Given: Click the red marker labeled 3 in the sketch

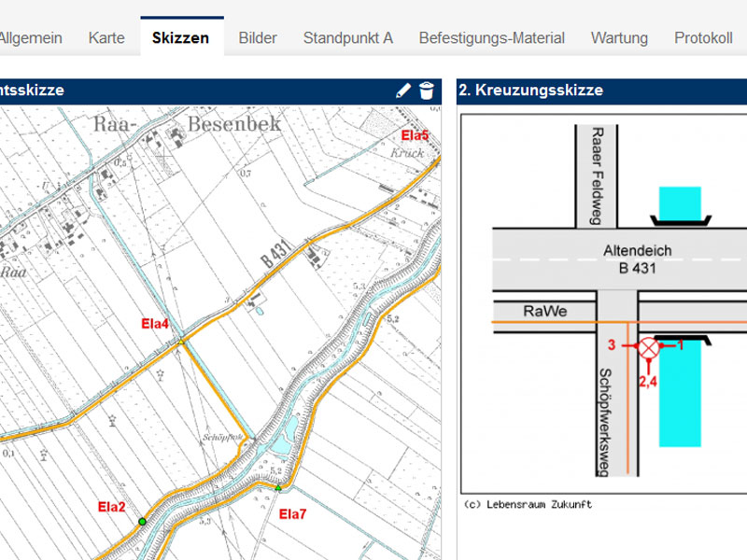Looking at the screenshot, I should pyautogui.click(x=612, y=344).
